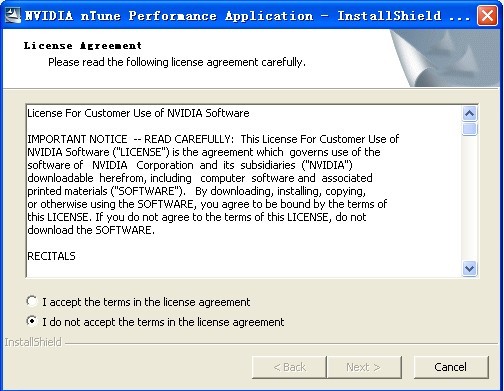Close the InstallShield window with the X

[x=487, y=15]
